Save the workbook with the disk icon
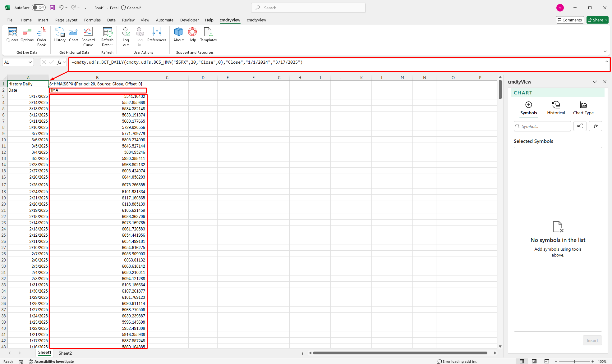 point(52,8)
